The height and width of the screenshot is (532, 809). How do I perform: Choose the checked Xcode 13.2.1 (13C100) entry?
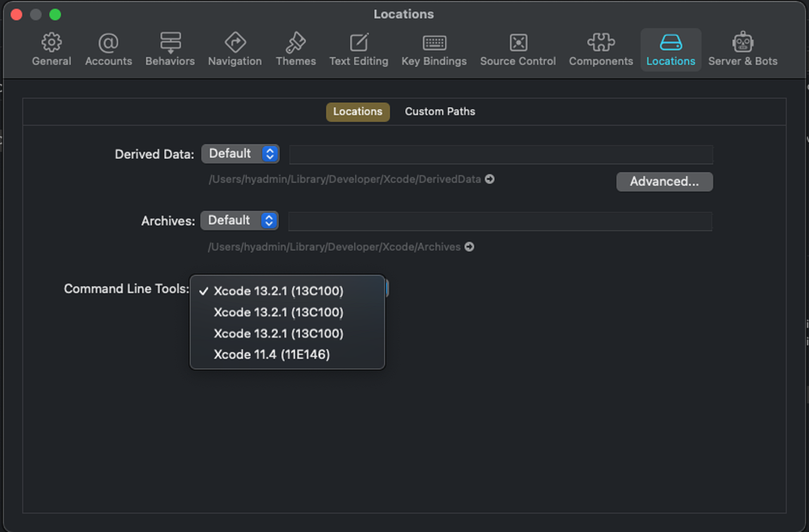point(287,291)
